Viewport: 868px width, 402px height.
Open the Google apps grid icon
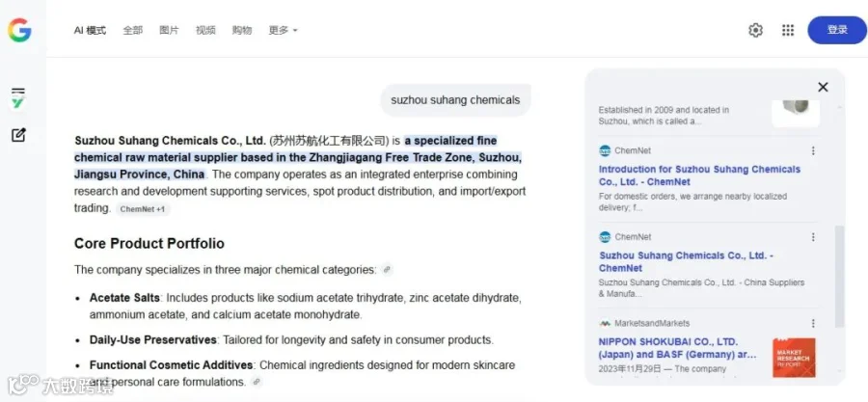(788, 30)
